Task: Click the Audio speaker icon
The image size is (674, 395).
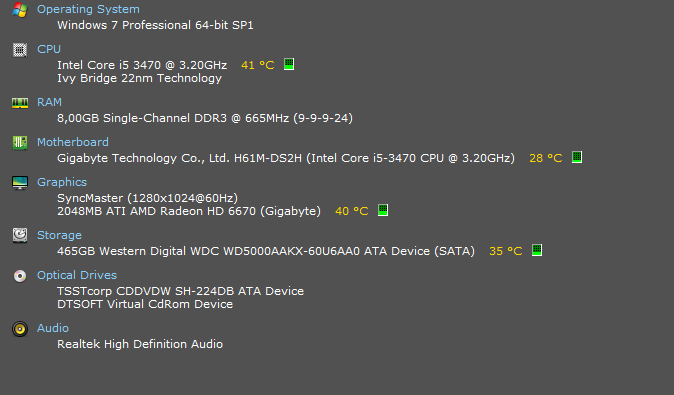Action: click(20, 329)
